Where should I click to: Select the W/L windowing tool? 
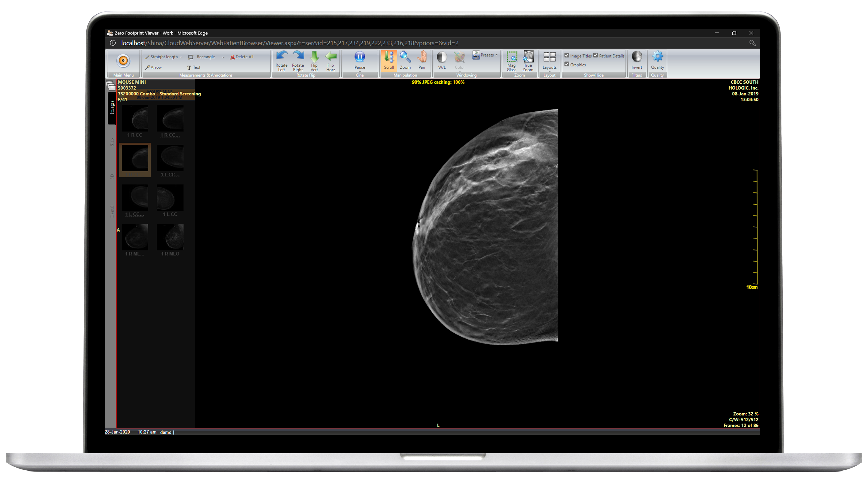point(442,57)
